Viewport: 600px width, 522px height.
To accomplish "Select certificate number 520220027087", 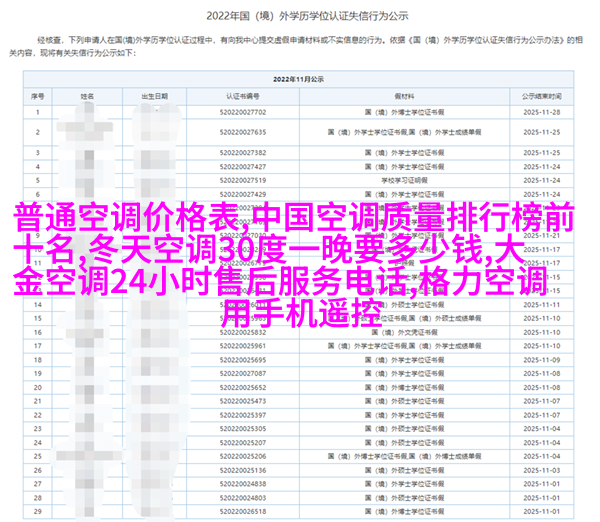I will [243, 374].
